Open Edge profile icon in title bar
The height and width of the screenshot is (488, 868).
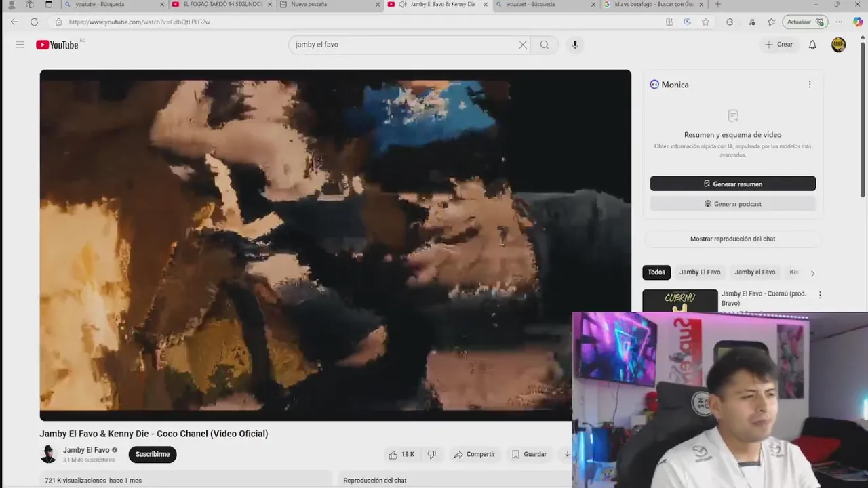(x=11, y=5)
